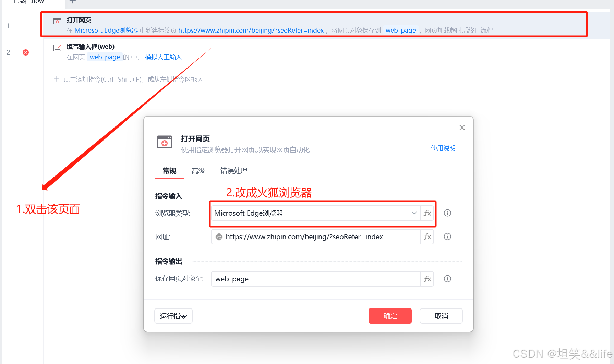Select the 填写输入框(web) command title
The image size is (614, 364).
pyautogui.click(x=91, y=47)
